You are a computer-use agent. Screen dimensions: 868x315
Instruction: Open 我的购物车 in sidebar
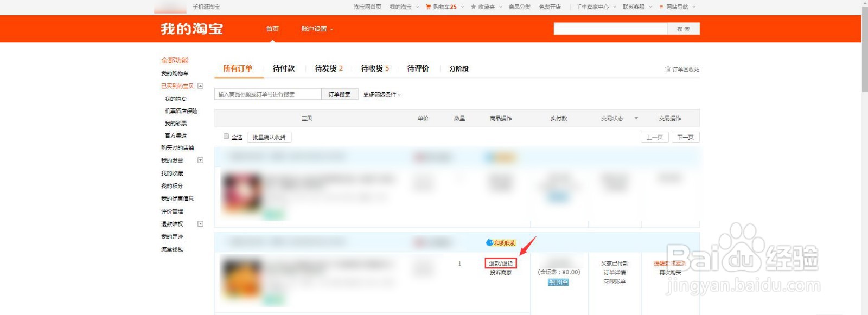point(175,74)
